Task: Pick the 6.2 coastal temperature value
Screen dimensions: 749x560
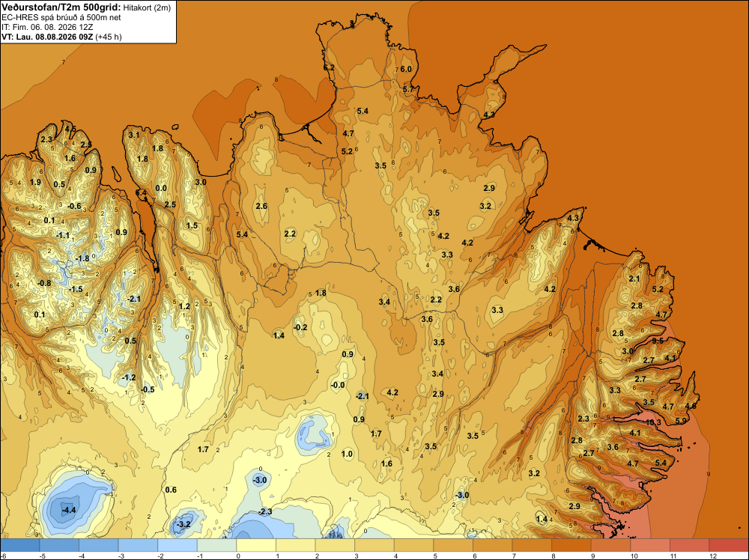Action: coord(329,68)
